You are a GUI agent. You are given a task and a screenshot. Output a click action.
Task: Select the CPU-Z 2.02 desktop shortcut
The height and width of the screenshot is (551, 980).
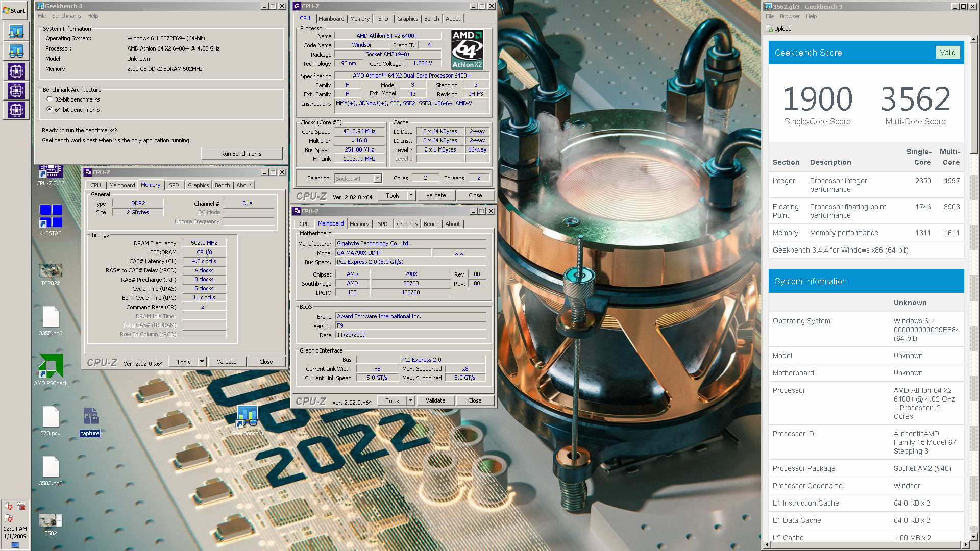(x=51, y=175)
